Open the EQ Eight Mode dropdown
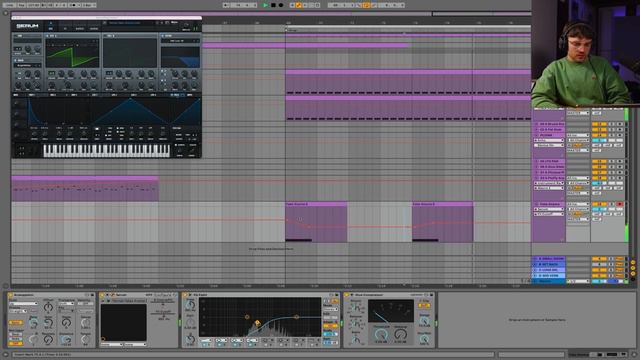 pos(330,309)
